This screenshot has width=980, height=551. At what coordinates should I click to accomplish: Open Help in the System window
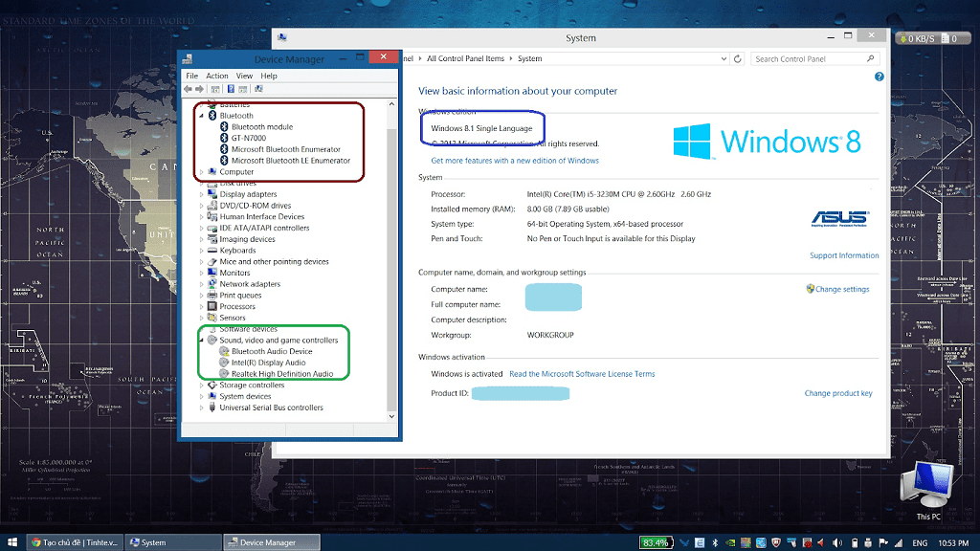879,77
